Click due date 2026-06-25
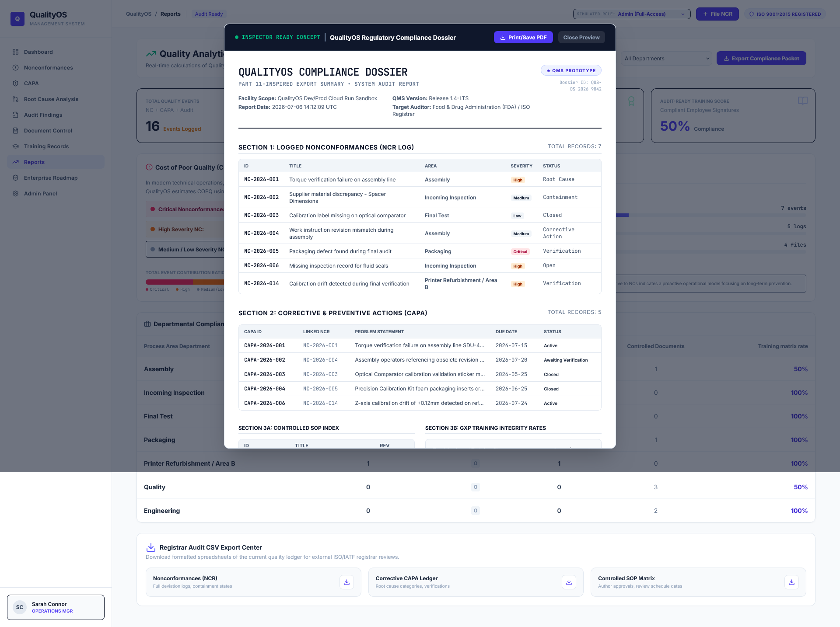The image size is (840, 627). (x=511, y=389)
